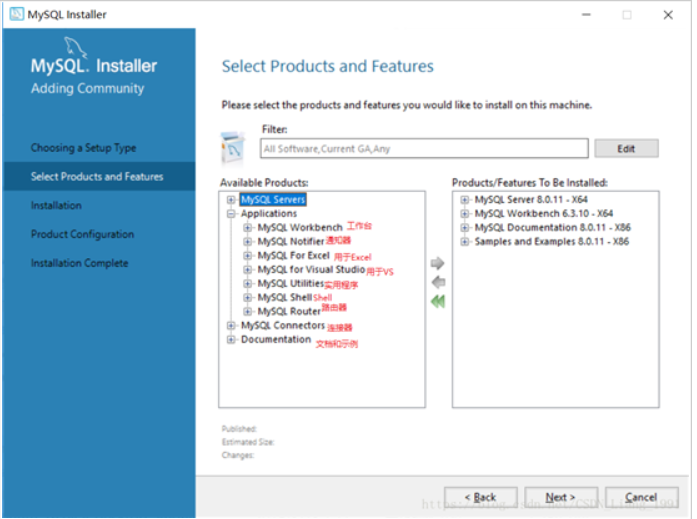Minimize the MySQL Installer window
This screenshot has width=697, height=519.
click(586, 15)
